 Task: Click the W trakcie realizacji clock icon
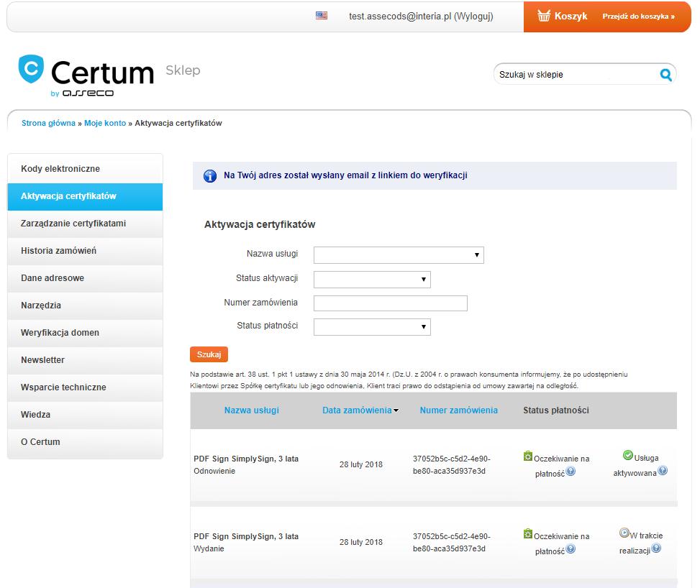[x=624, y=533]
